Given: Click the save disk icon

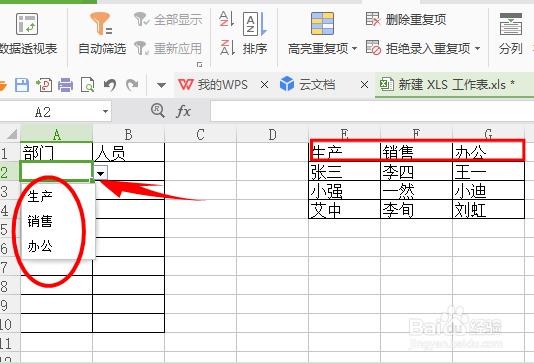Looking at the screenshot, I should [x=21, y=85].
